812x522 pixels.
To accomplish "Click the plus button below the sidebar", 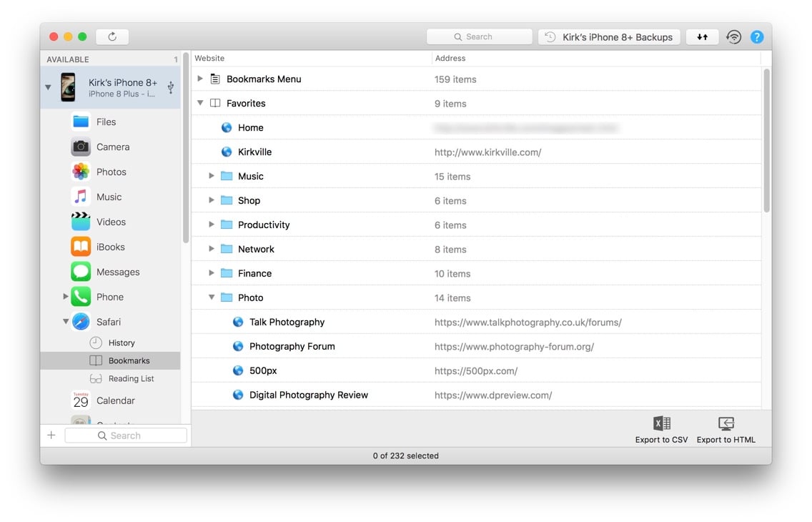I will [x=51, y=435].
